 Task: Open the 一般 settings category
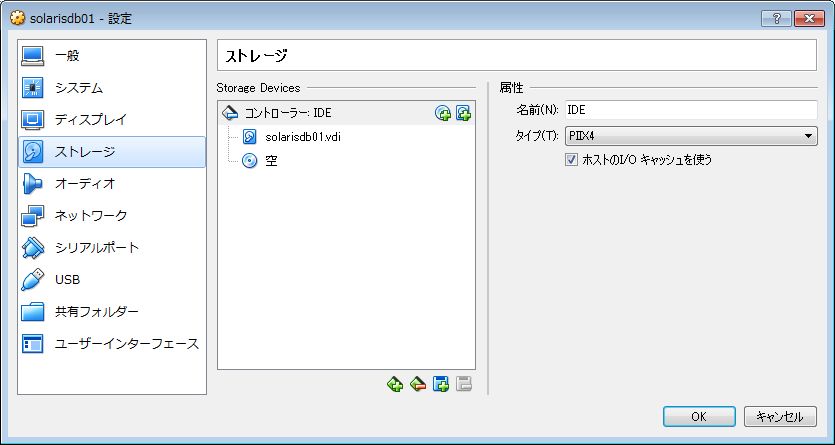[112, 56]
